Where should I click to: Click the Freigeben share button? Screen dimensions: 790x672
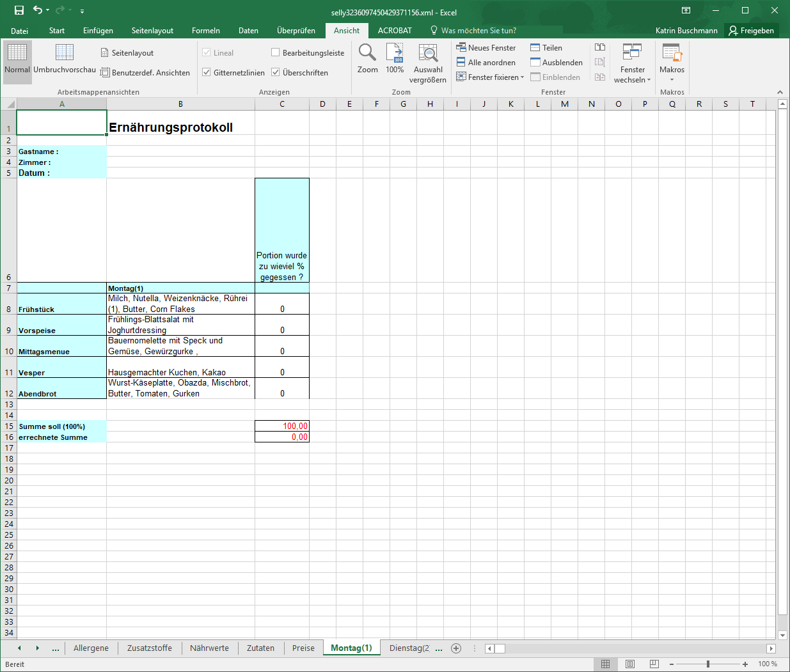pyautogui.click(x=752, y=31)
